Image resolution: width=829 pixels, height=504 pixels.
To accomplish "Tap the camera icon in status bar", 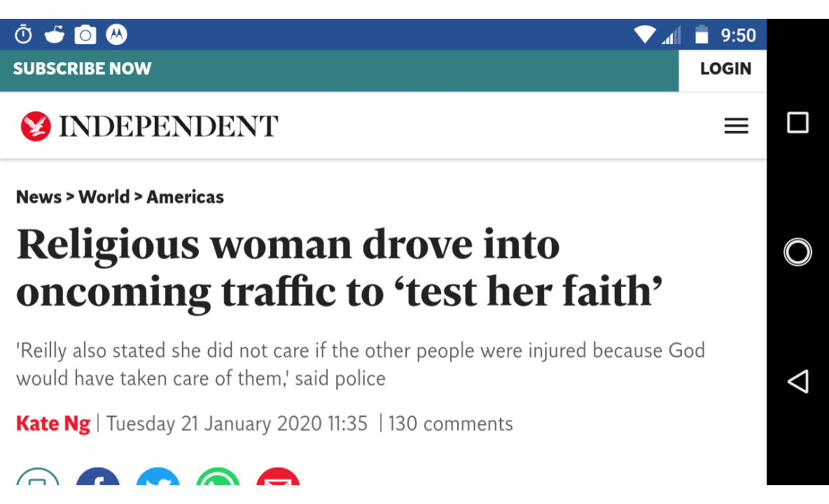I will pos(85,34).
